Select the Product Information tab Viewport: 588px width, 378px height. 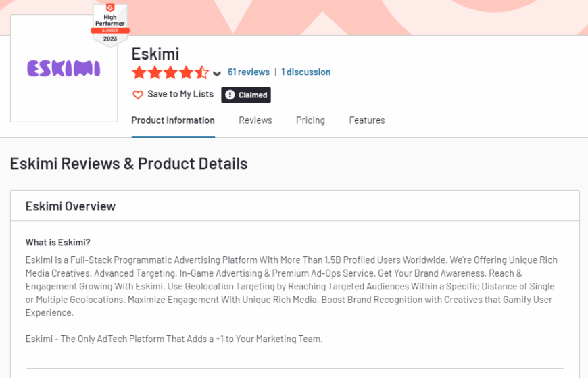click(x=173, y=120)
